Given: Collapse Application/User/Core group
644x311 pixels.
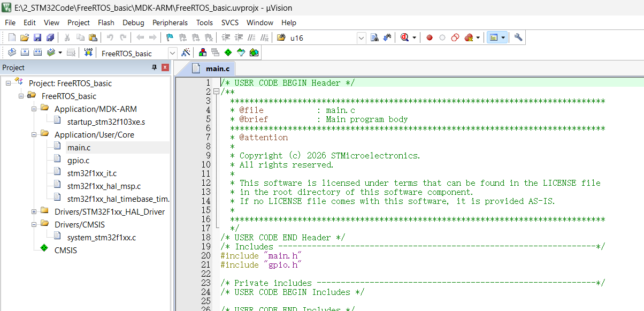Looking at the screenshot, I should click(34, 135).
